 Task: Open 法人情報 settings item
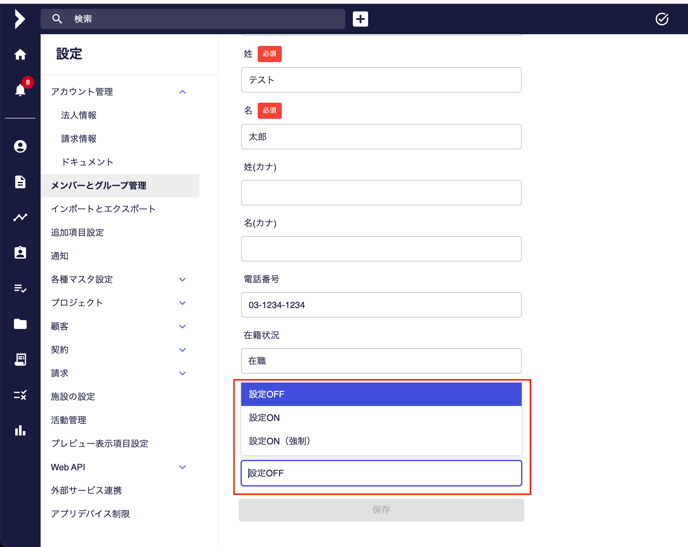(79, 115)
